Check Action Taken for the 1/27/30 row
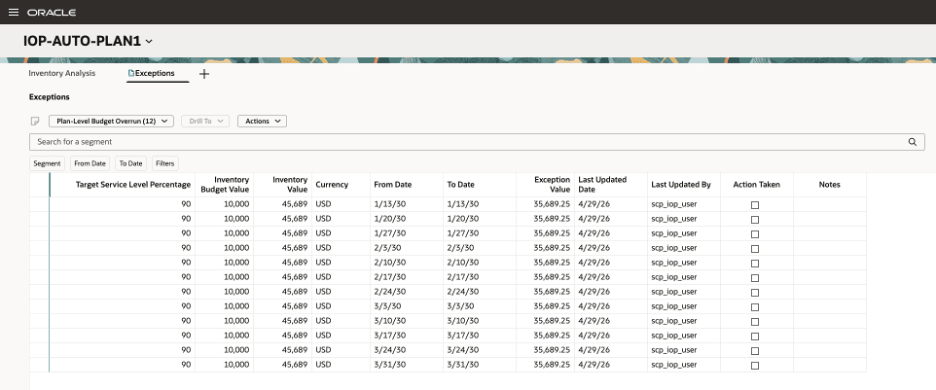936x390 pixels. click(x=755, y=234)
